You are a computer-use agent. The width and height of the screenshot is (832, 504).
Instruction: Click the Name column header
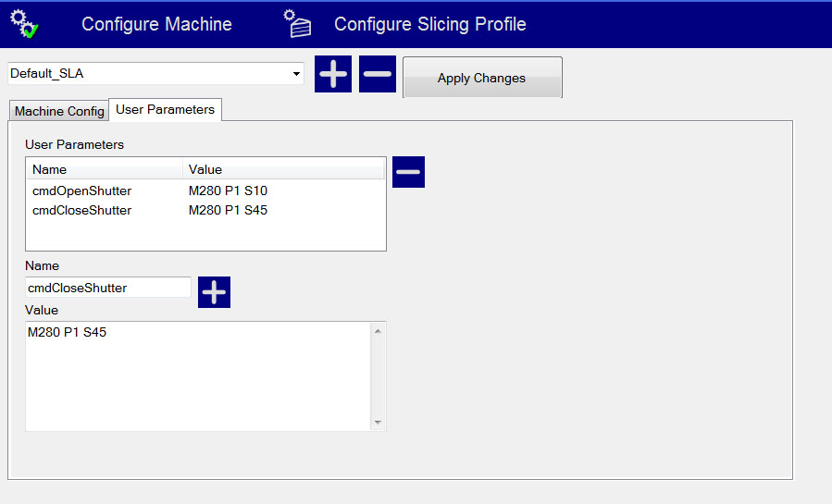104,169
